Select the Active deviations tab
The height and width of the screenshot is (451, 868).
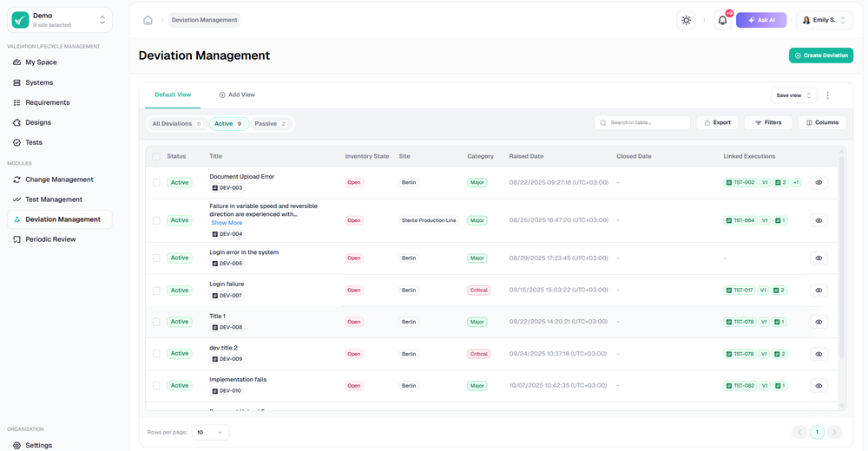click(228, 124)
